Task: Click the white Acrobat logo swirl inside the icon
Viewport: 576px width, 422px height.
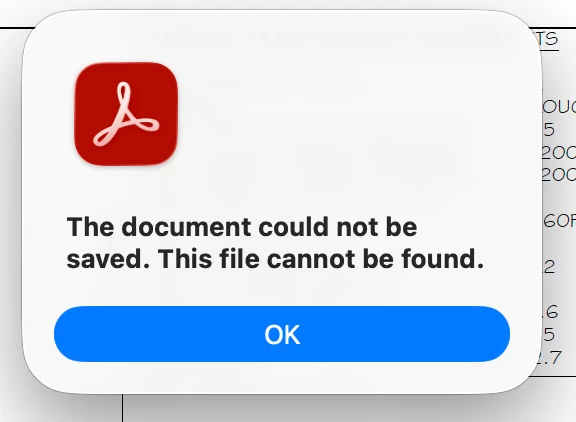Action: click(126, 114)
